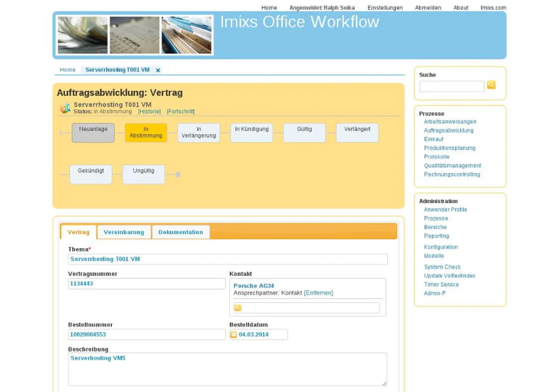Click Abmelden to log out

coord(428,7)
